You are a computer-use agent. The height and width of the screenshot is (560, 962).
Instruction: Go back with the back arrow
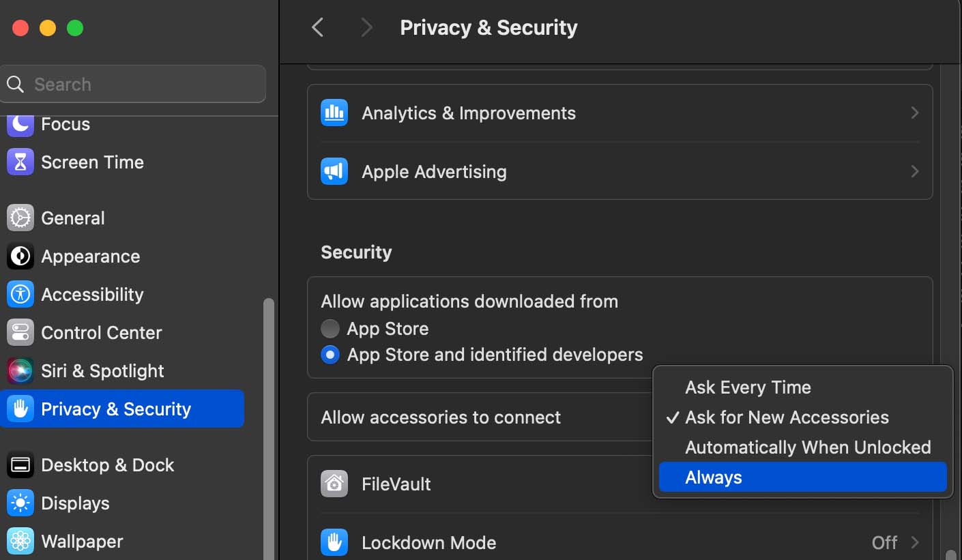(317, 28)
